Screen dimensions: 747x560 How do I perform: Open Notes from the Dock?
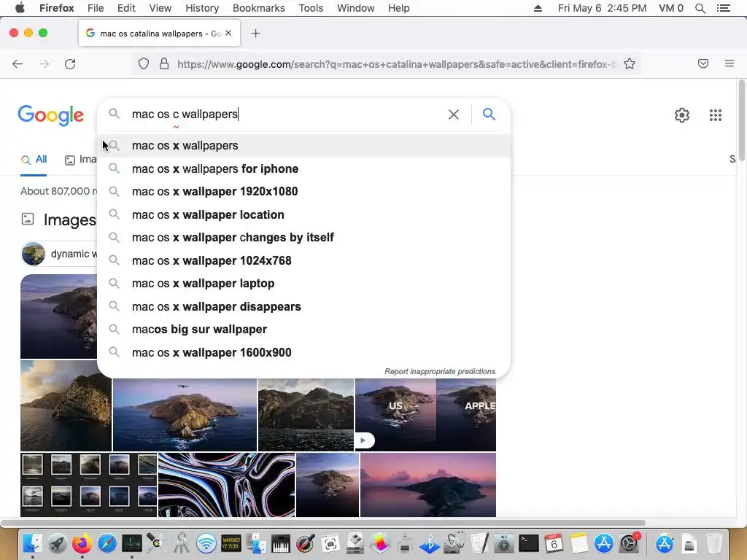(578, 543)
